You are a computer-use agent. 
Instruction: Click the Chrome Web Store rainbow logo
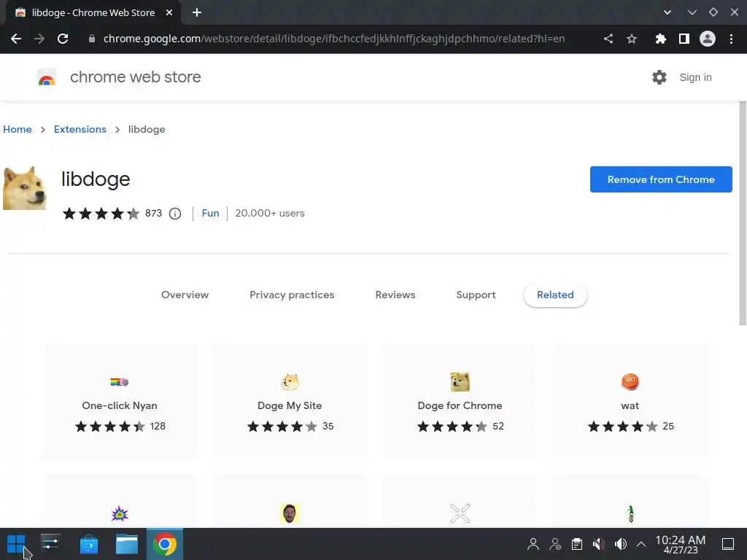pyautogui.click(x=47, y=77)
